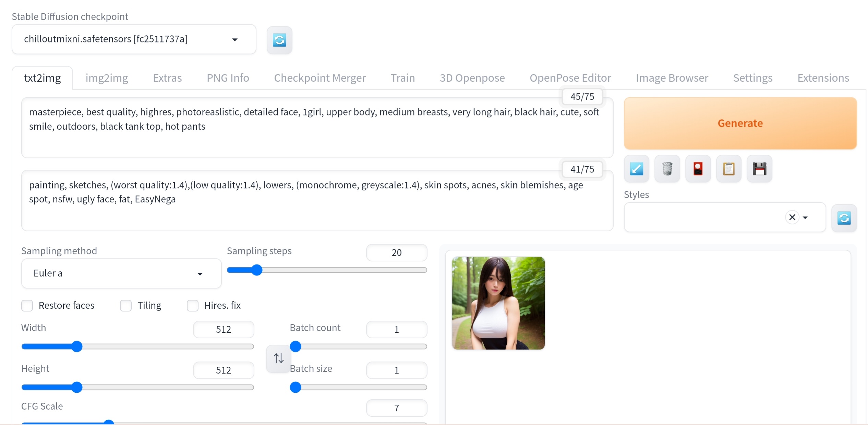
Task: Click the Sampling steps slider handle
Action: [256, 270]
